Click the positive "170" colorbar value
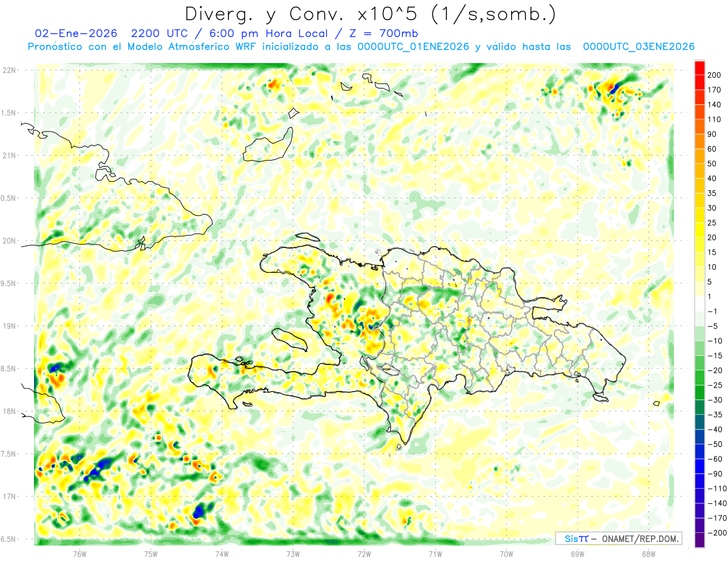This screenshot has height=562, width=728. click(x=715, y=90)
